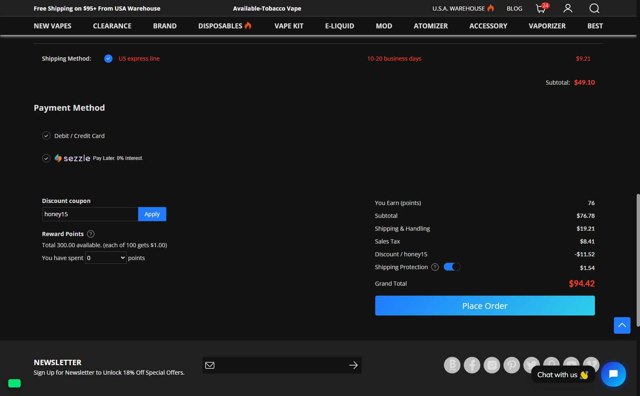The width and height of the screenshot is (640, 396).
Task: Click the -$11.52 discount amount
Action: tap(584, 254)
